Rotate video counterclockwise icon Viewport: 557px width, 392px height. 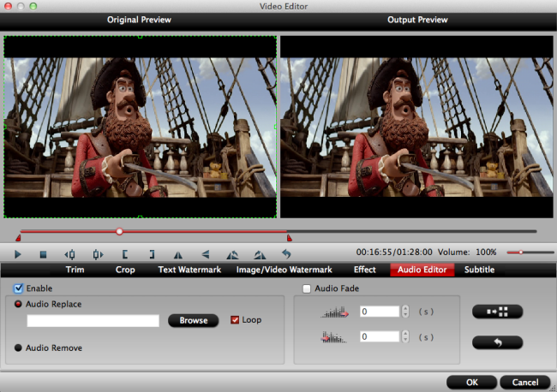[x=232, y=254]
